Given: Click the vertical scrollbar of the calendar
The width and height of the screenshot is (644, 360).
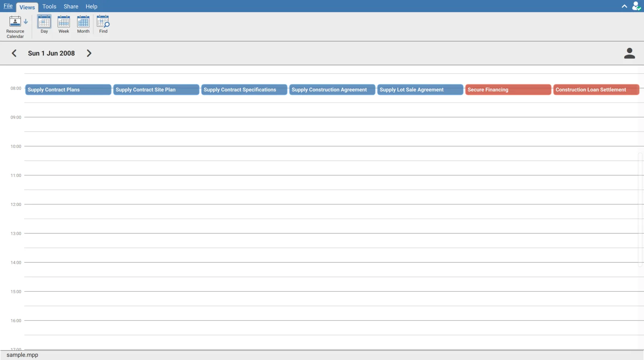Looking at the screenshot, I should pyautogui.click(x=640, y=209).
